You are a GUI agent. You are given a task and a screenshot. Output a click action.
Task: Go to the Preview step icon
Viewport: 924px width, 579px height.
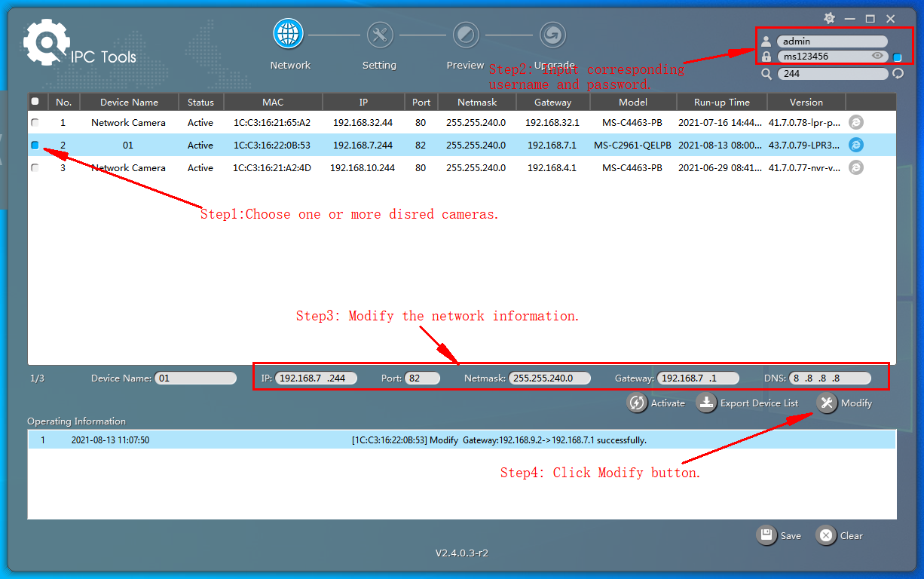click(466, 35)
